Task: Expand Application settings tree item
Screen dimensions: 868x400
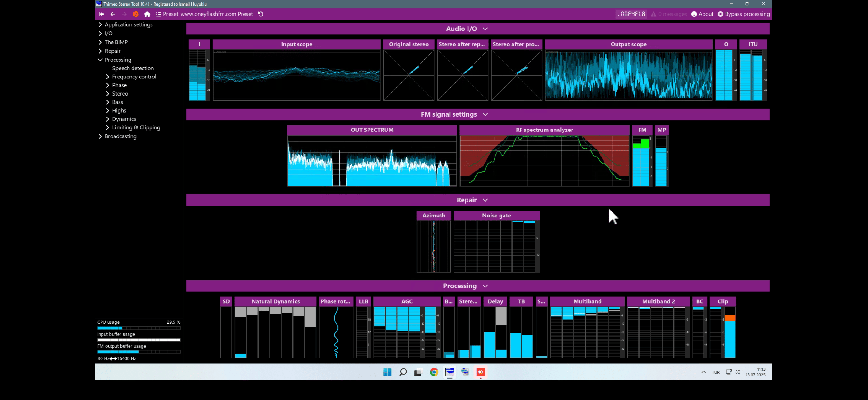Action: coord(100,24)
